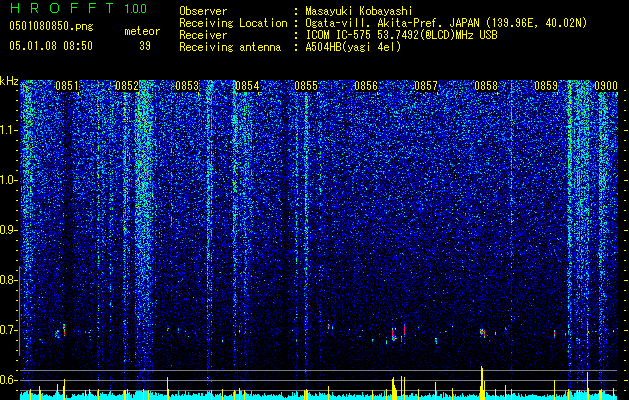Click the date stamp 05.01.08 08:50
Image resolution: width=629 pixels, height=400 pixels.
click(51, 46)
